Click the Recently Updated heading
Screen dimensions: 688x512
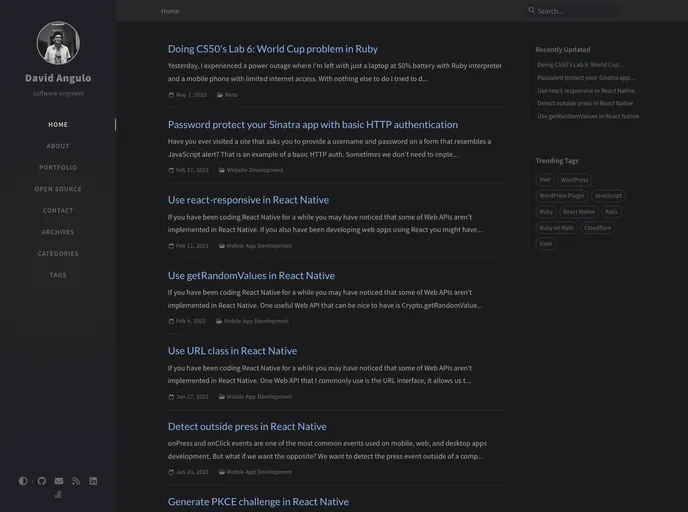tap(563, 50)
